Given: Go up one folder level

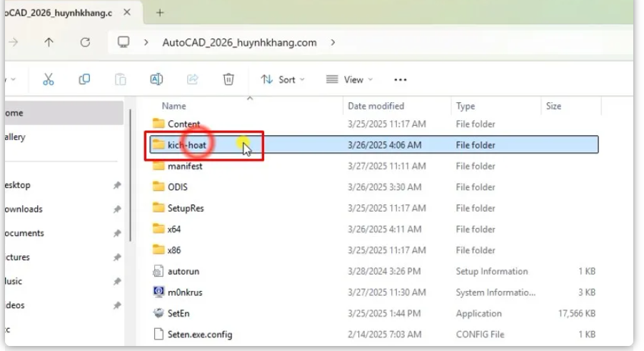Looking at the screenshot, I should click(x=49, y=42).
